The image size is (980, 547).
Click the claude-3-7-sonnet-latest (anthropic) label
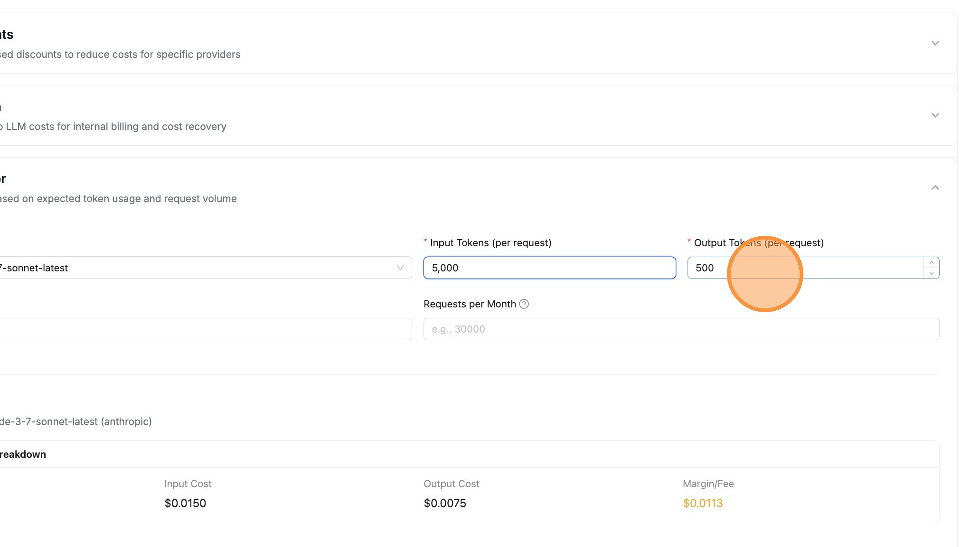pyautogui.click(x=76, y=421)
